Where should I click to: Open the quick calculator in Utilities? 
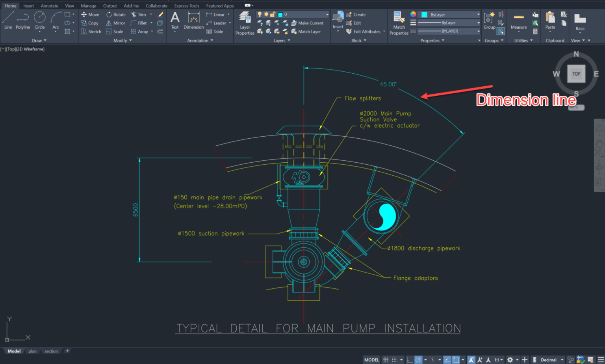535,32
